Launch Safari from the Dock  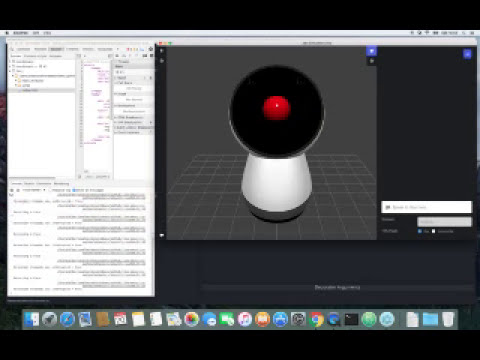(67, 319)
